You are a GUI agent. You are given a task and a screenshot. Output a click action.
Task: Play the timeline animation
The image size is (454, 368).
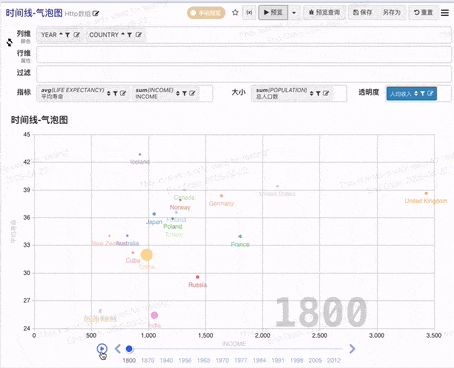(x=102, y=349)
